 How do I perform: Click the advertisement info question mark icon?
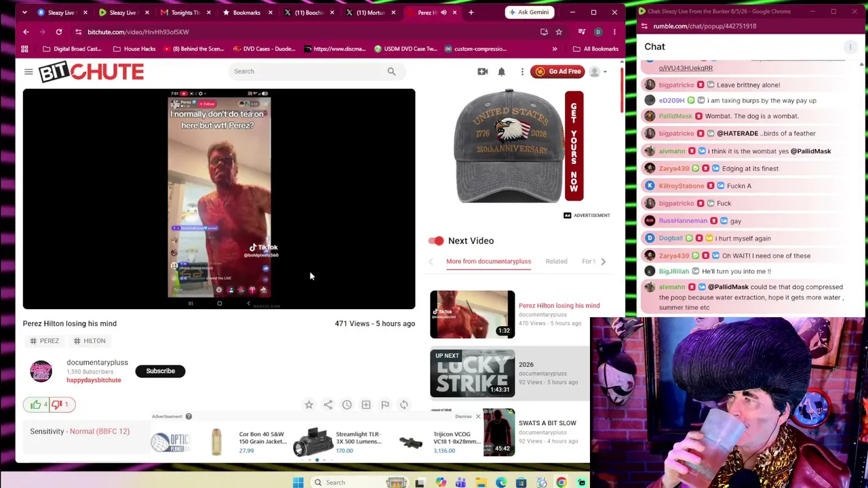click(x=189, y=416)
